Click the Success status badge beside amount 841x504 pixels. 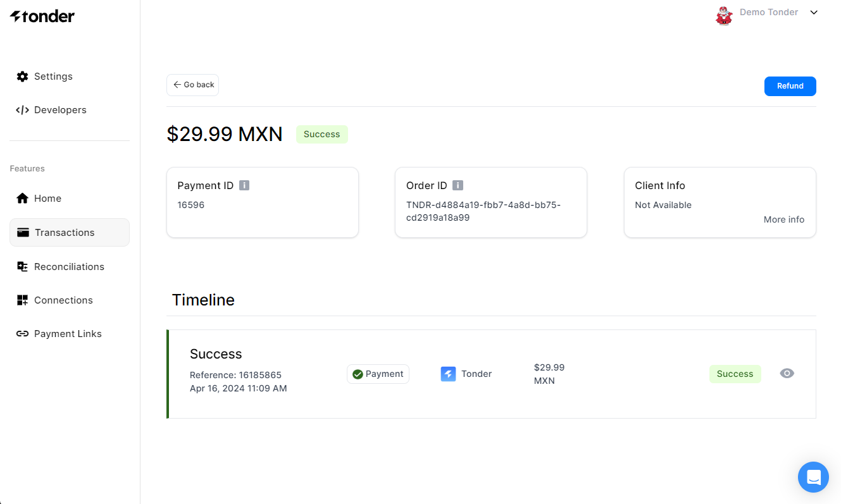[x=321, y=134]
